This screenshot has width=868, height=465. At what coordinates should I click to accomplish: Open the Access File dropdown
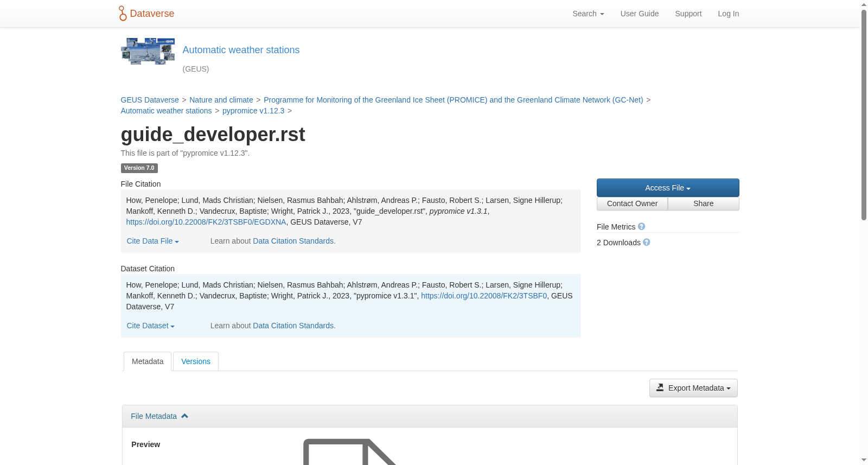pos(668,188)
